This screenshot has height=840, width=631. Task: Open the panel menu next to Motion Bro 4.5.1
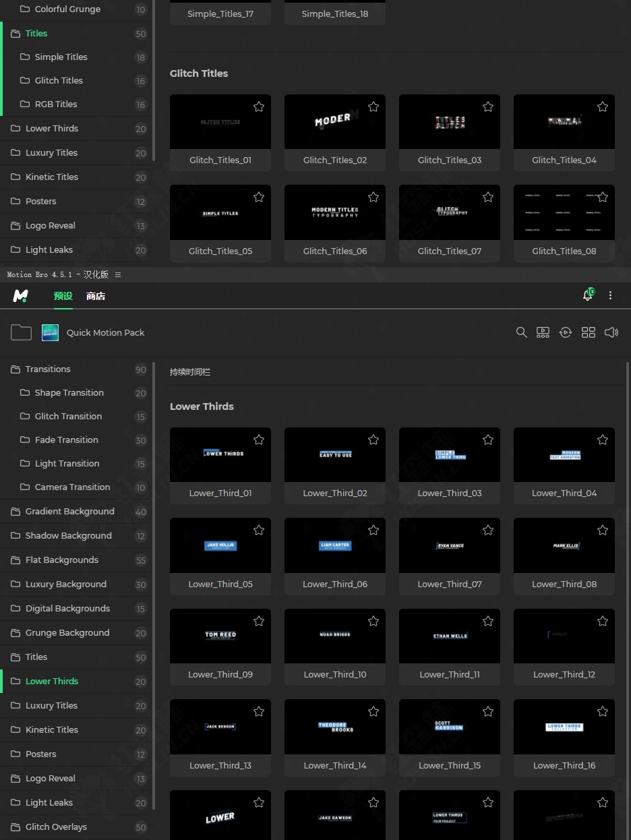[x=118, y=274]
